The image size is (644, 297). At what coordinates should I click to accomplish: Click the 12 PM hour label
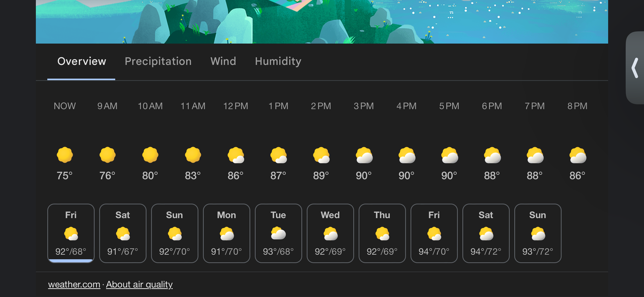235,106
